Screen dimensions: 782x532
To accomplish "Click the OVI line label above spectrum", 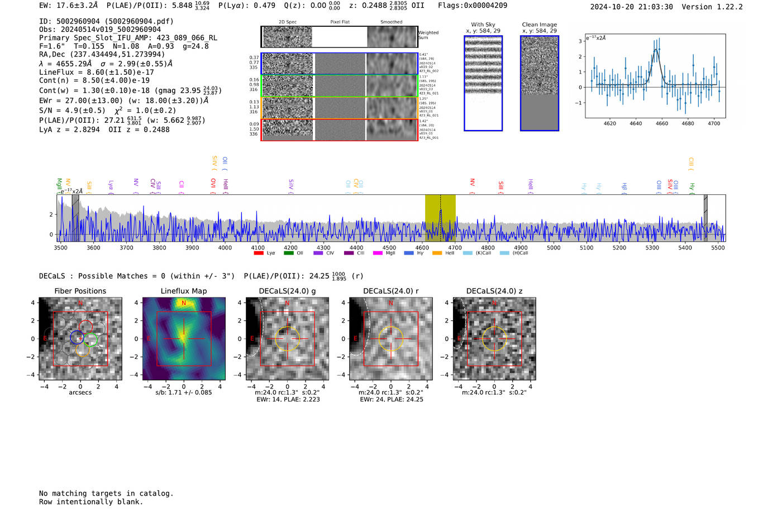I will coord(213,186).
